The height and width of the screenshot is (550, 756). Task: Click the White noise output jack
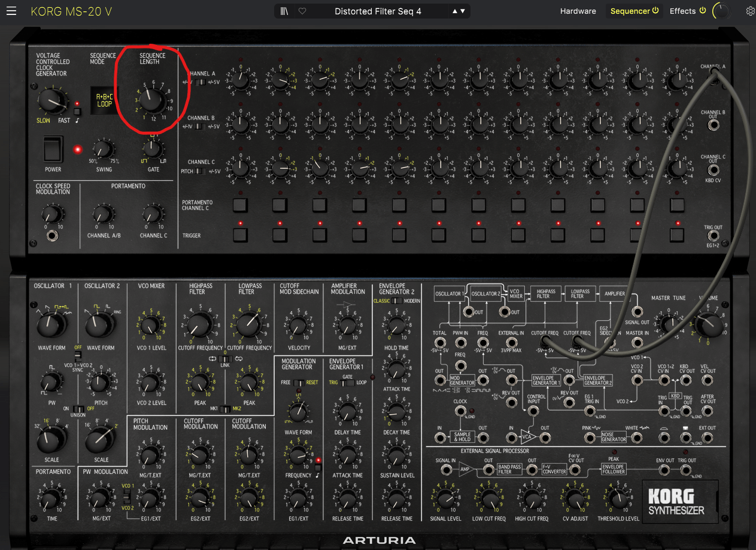pos(637,437)
